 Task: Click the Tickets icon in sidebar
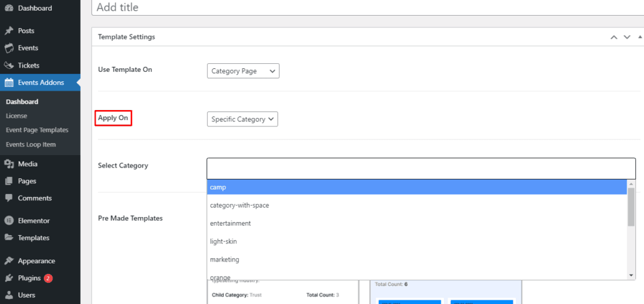9,65
